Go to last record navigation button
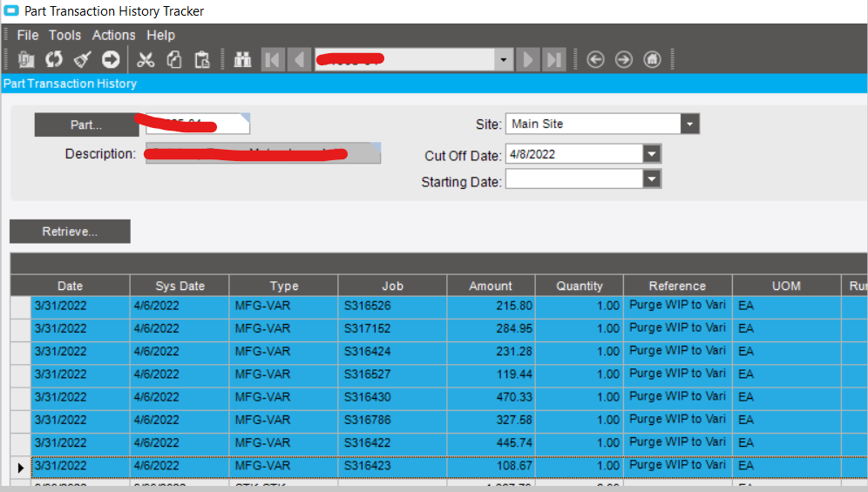Screen dimensions: 868x492 pyautogui.click(x=554, y=59)
